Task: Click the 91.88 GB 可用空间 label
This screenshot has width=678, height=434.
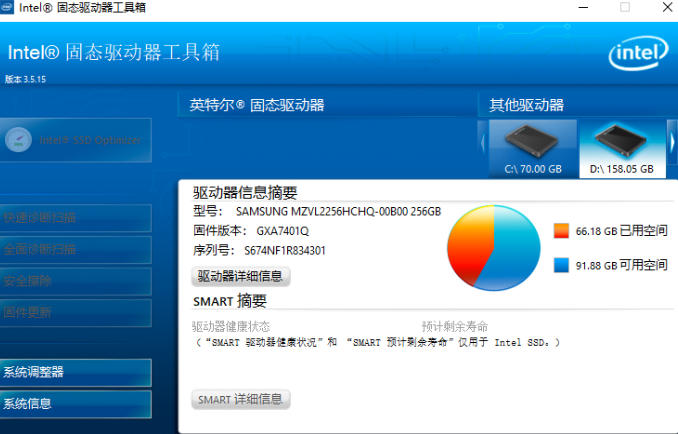Action: [x=621, y=265]
